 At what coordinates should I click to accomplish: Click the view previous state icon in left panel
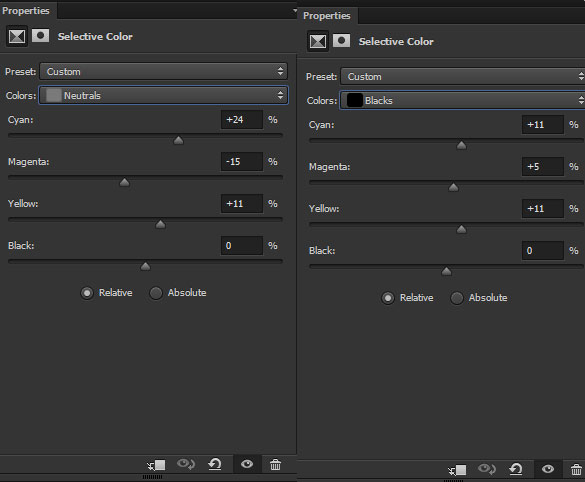point(186,464)
